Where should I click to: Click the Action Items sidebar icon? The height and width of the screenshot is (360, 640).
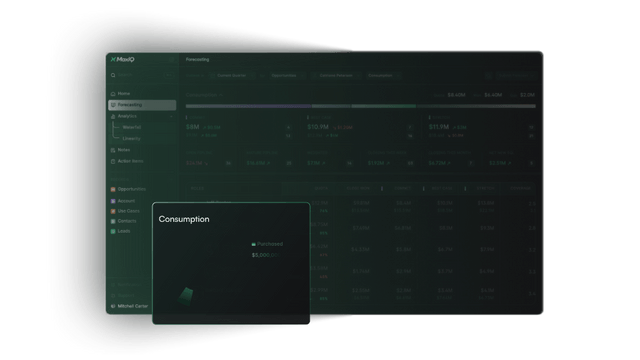113,161
